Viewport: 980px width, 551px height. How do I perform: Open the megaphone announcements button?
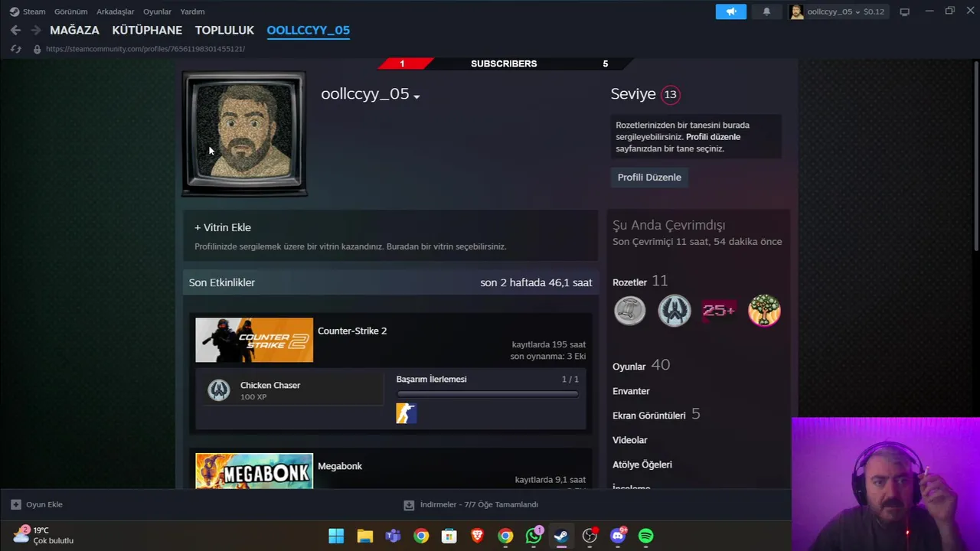(x=731, y=11)
